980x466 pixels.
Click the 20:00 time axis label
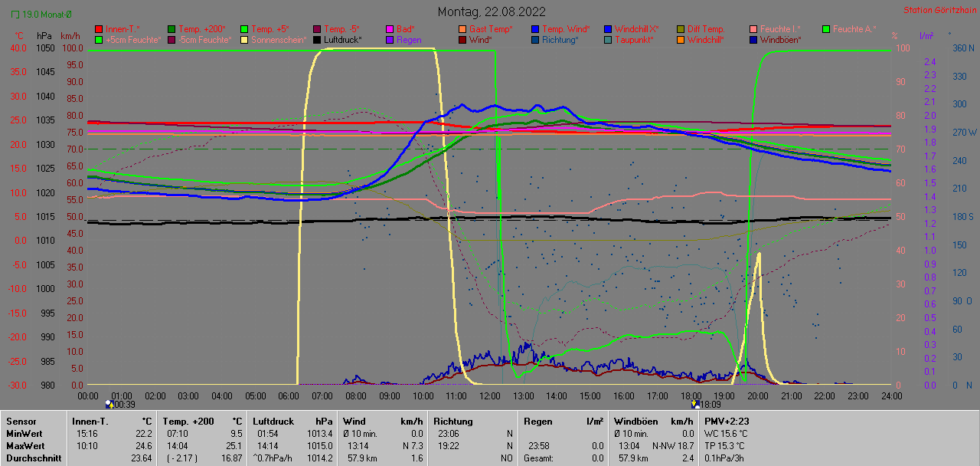758,395
